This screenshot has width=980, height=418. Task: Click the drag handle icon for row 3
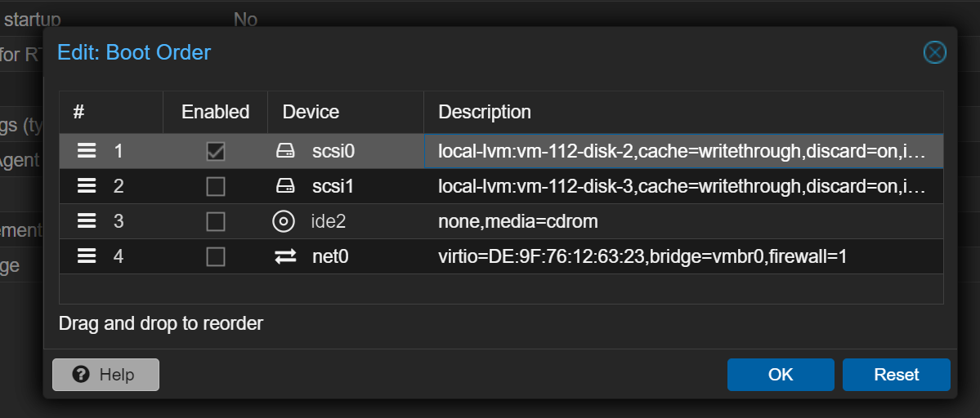(87, 221)
